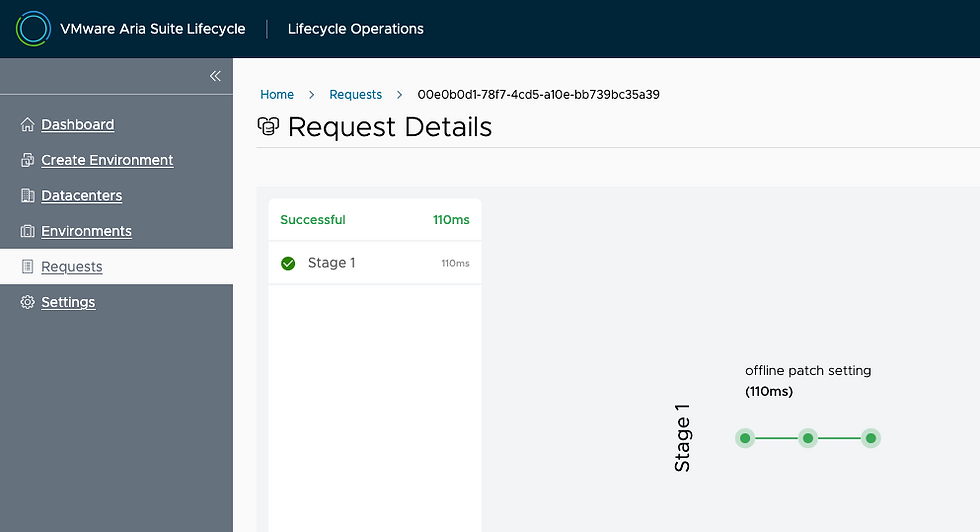The width and height of the screenshot is (980, 532).
Task: Click the VMware Aria logo icon
Action: point(33,29)
